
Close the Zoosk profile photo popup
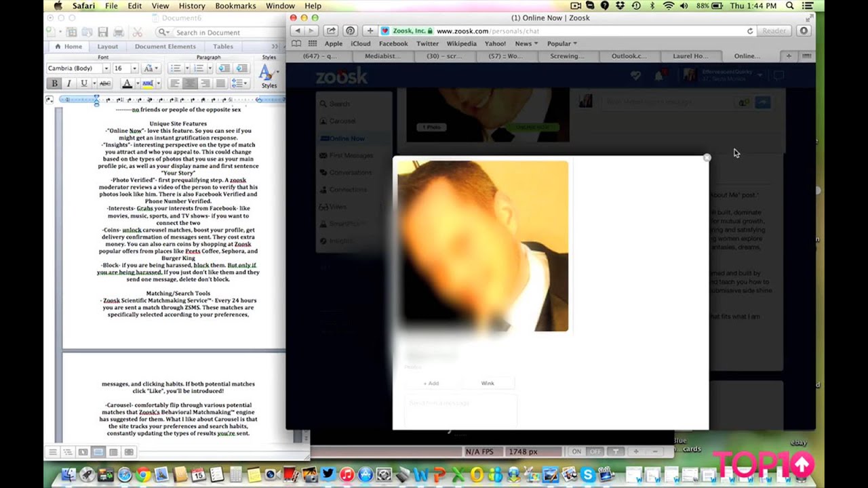[707, 157]
